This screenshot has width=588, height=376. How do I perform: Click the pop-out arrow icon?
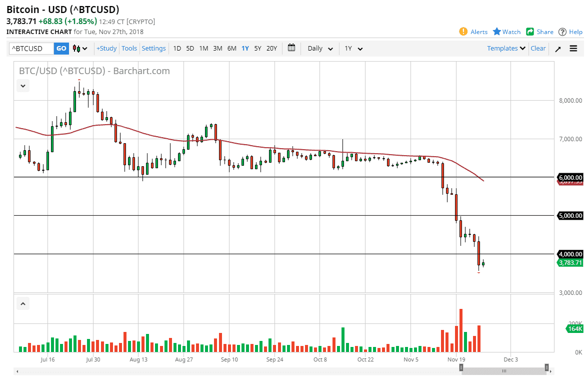558,48
